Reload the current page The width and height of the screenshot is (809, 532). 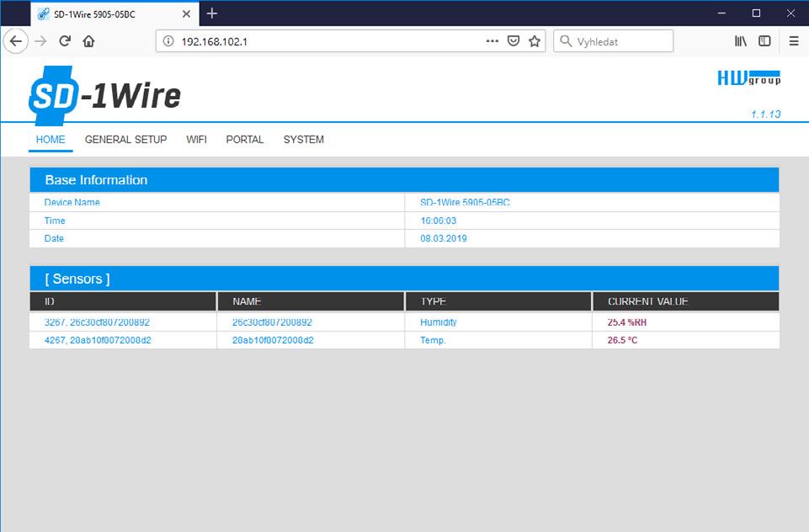(65, 41)
